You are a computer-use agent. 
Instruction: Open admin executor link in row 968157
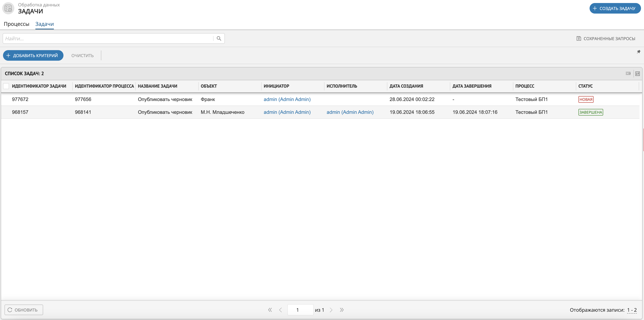[x=350, y=112]
